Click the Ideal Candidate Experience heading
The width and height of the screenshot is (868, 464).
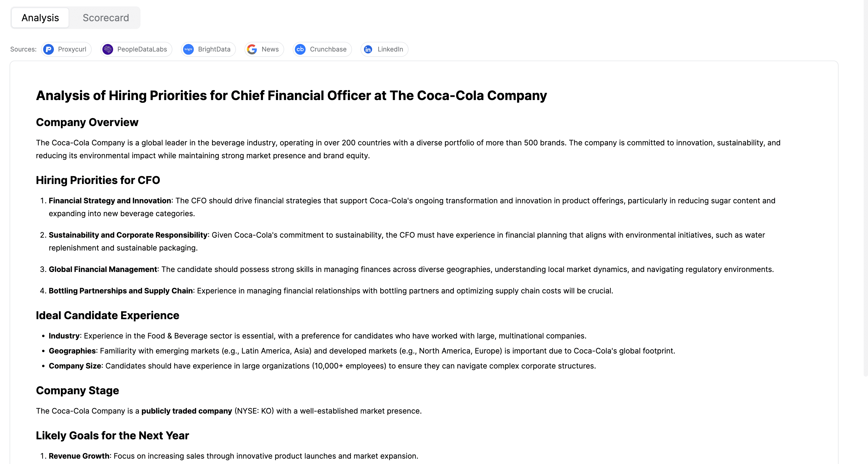107,316
